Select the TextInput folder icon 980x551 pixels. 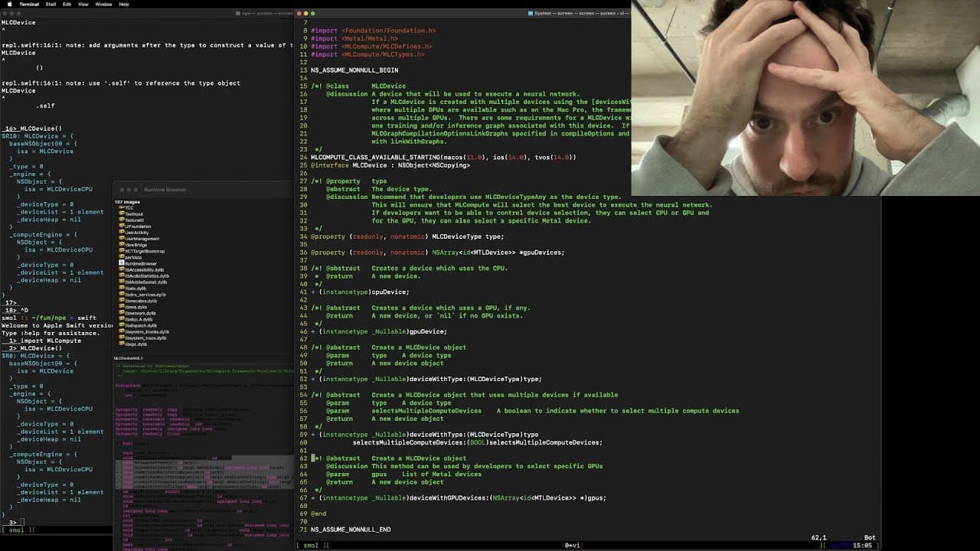[x=122, y=214]
